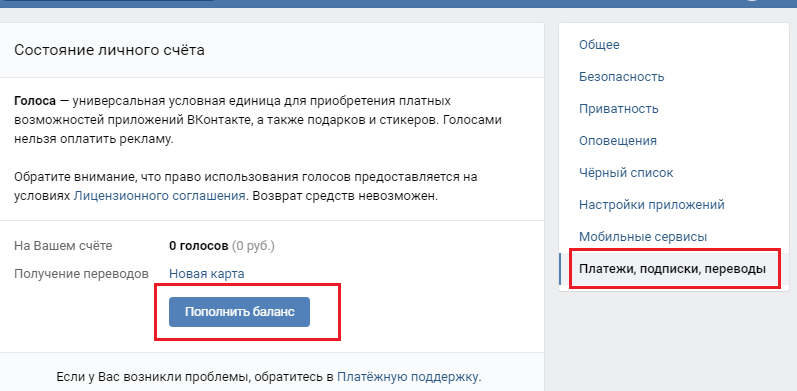Open the Лицензионного соглашения link
Image resolution: width=797 pixels, height=391 pixels.
coord(160,196)
